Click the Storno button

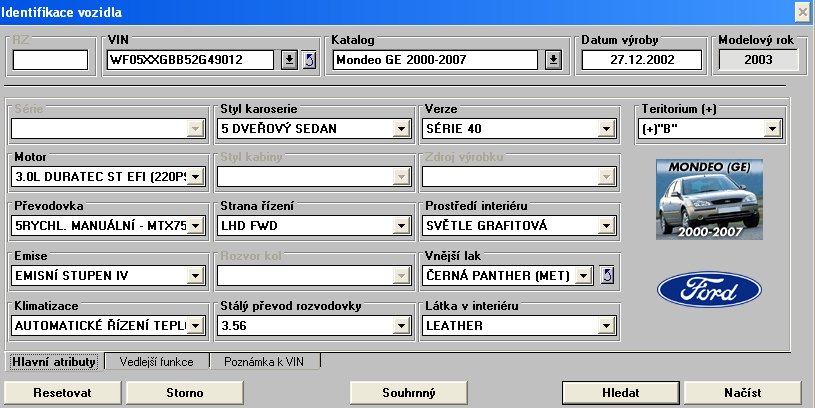pyautogui.click(x=185, y=393)
